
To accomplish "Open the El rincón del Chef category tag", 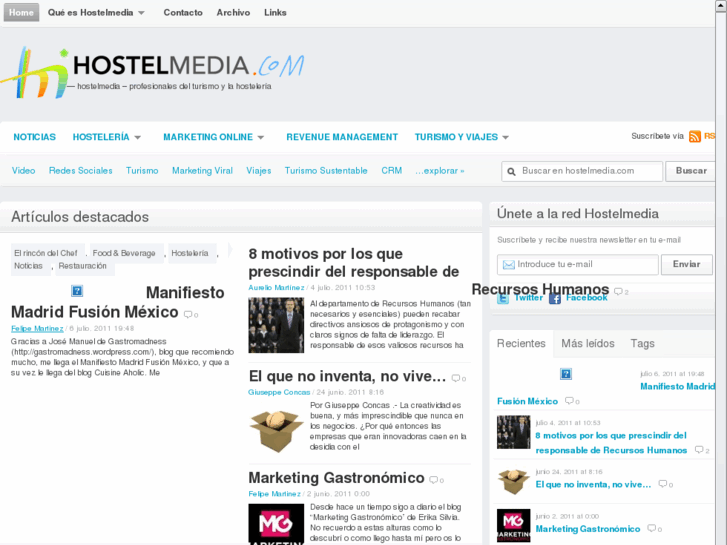I will click(x=46, y=253).
